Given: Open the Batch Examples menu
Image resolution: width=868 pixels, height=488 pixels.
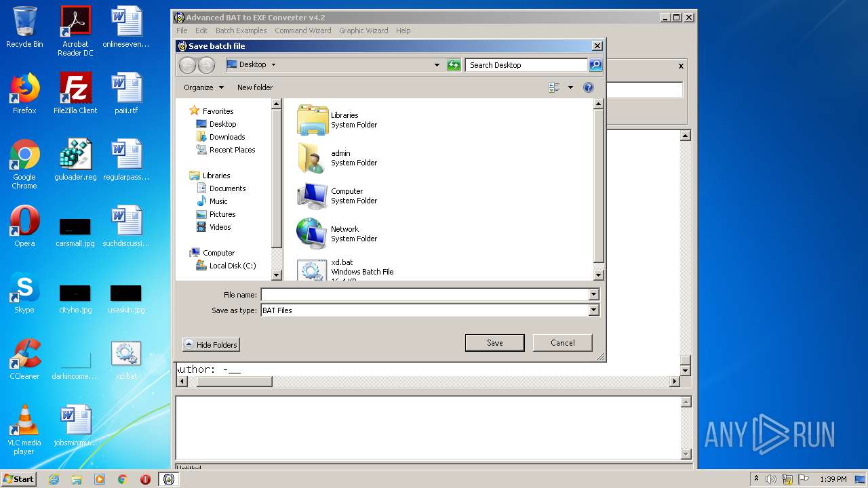Looking at the screenshot, I should click(241, 30).
